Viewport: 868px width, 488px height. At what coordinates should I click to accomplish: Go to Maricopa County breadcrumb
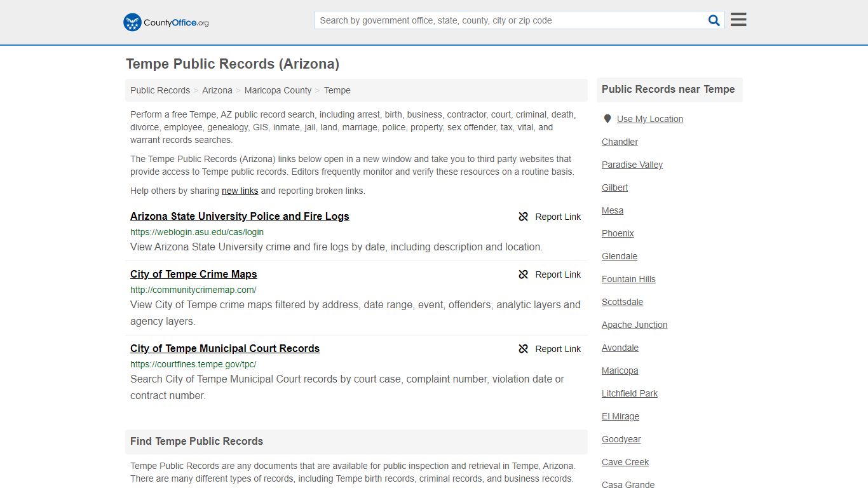tap(278, 90)
